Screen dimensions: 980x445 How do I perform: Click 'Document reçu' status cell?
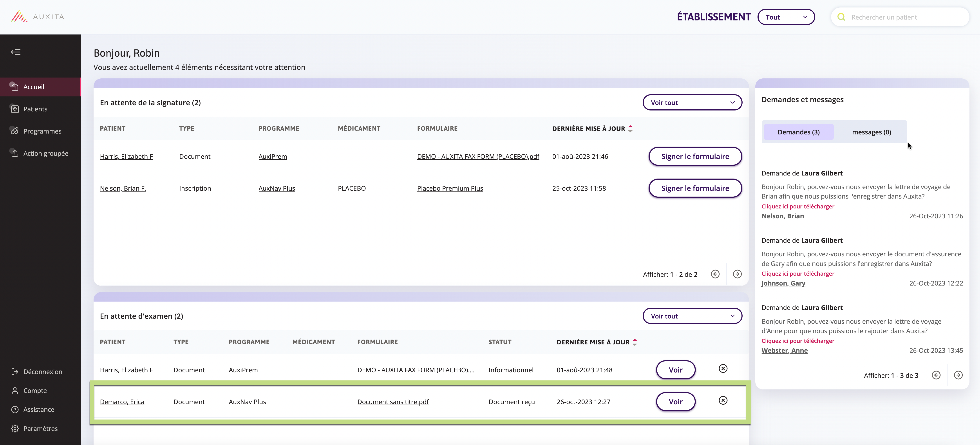click(x=512, y=402)
